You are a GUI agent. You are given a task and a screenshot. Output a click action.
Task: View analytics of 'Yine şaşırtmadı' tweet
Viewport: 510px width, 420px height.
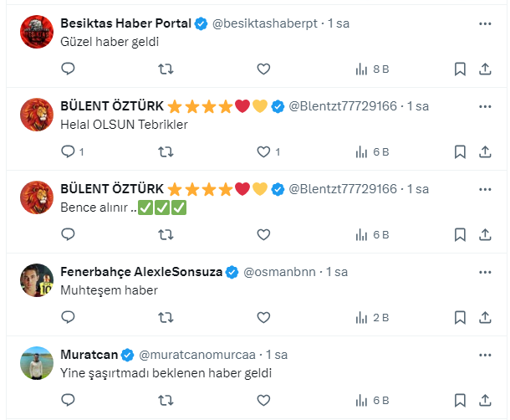362,400
